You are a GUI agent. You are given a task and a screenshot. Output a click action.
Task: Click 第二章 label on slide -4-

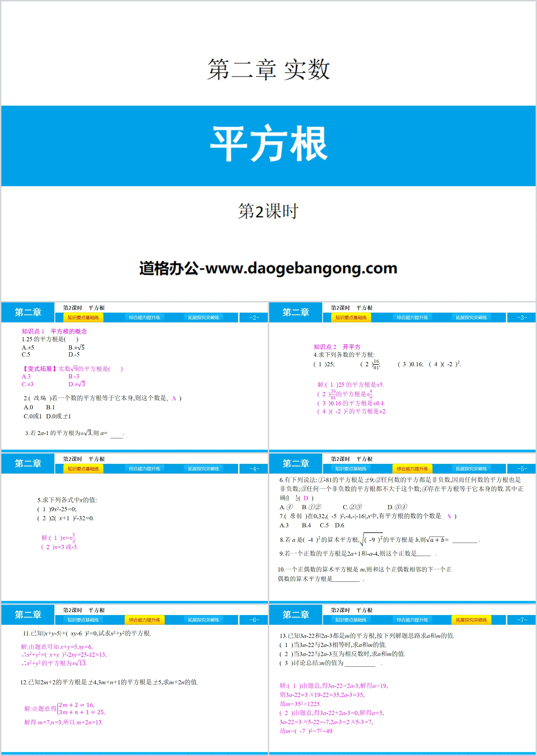tap(28, 464)
